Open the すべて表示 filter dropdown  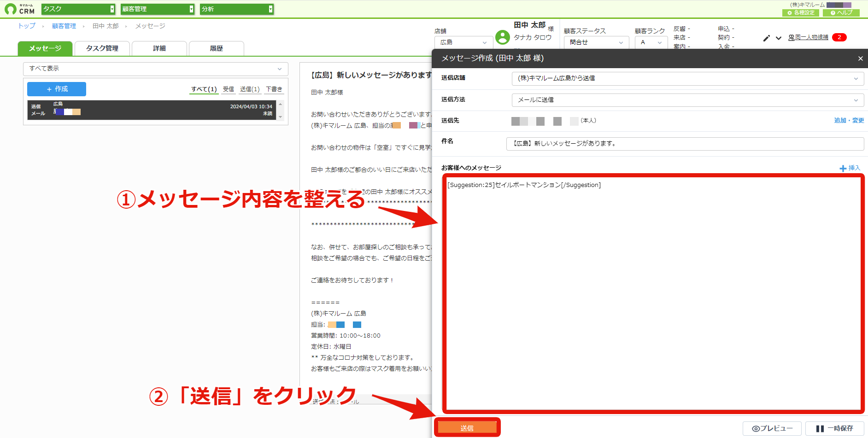156,69
